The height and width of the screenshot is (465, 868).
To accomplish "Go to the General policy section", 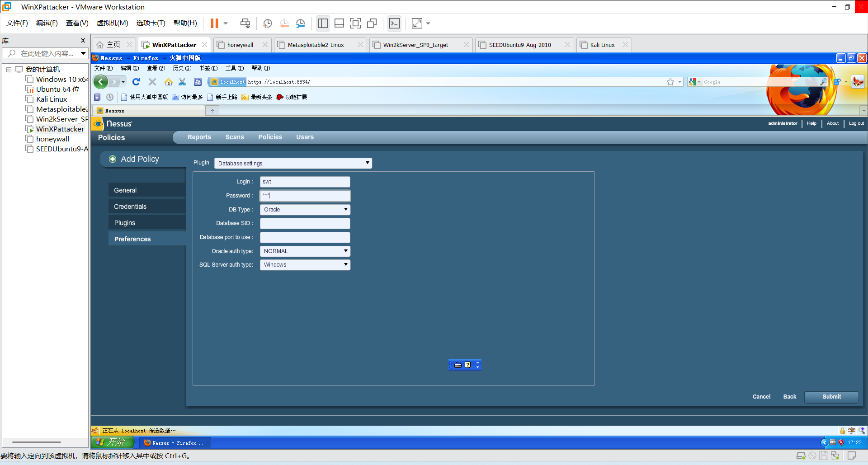I will (x=147, y=190).
